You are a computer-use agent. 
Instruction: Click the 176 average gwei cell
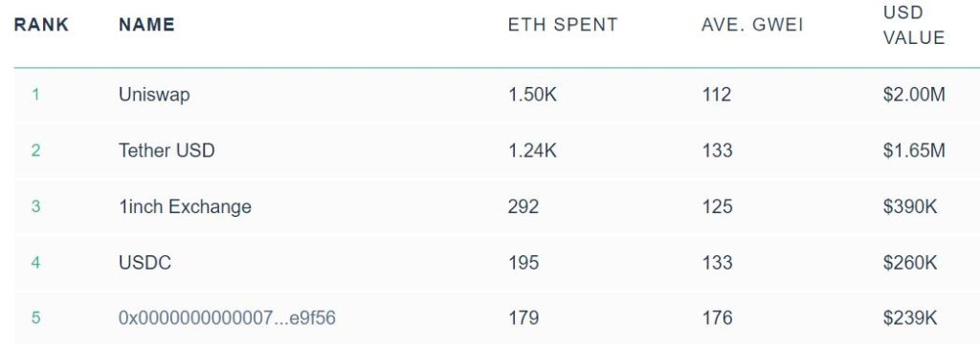coord(717,318)
